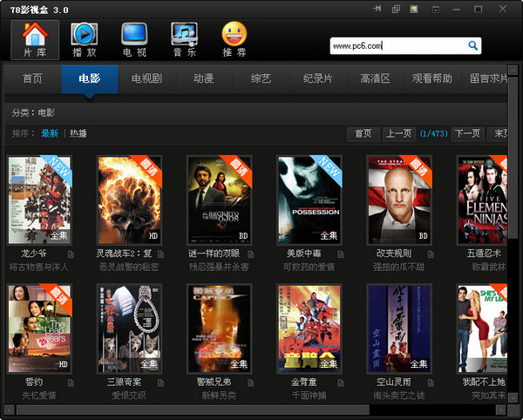Switch to the 电视剧 tab
Screen dimensions: 523x420
pyautogui.click(x=146, y=78)
